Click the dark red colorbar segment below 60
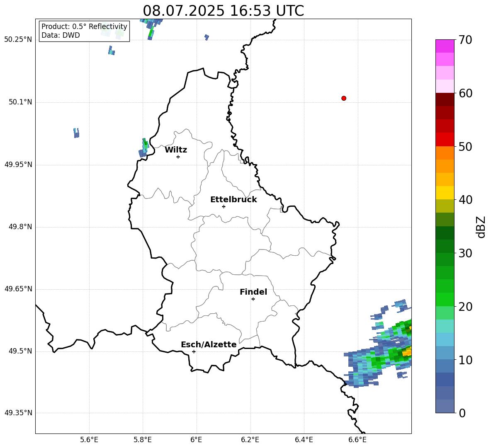 pos(445,99)
